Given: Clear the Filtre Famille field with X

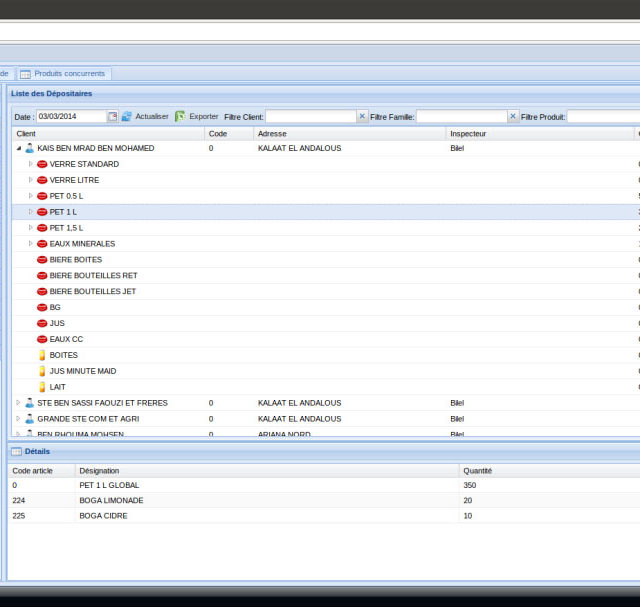Looking at the screenshot, I should click(x=513, y=117).
